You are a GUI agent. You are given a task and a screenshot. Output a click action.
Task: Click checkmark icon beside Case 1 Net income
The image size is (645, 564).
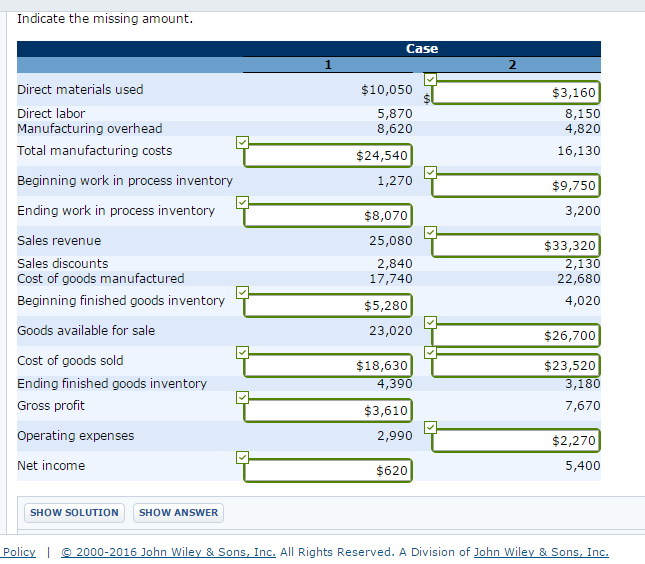(241, 457)
